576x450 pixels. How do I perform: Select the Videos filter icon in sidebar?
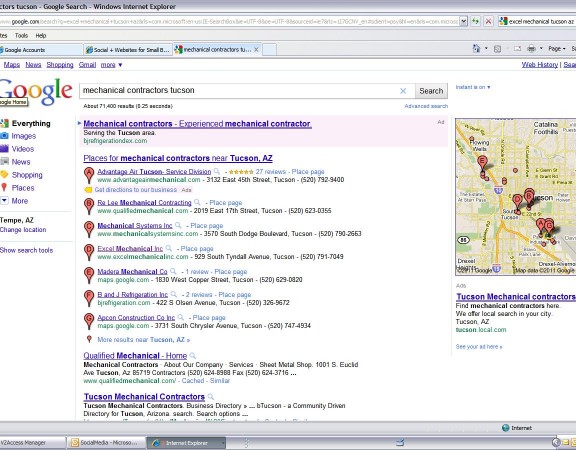pyautogui.click(x=4, y=148)
